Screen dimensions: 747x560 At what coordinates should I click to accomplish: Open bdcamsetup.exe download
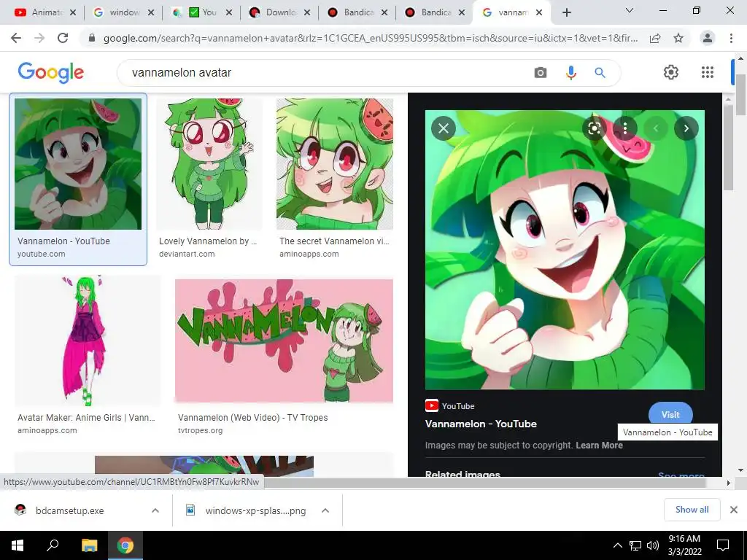[x=69, y=510]
